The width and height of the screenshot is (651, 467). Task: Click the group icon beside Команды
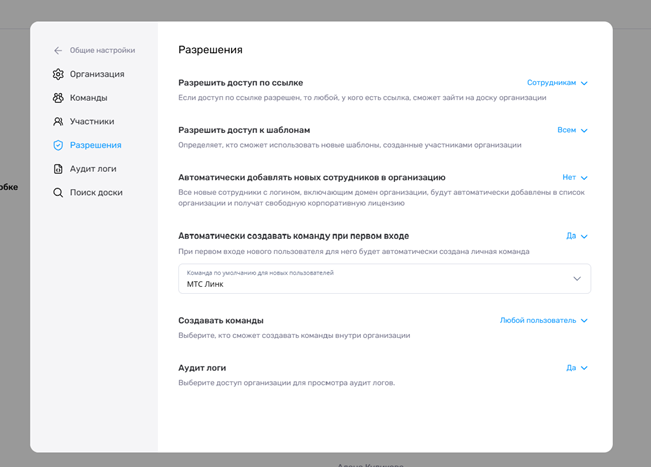coord(58,98)
